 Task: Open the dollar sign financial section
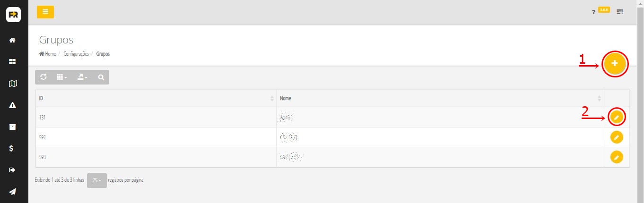(13, 148)
